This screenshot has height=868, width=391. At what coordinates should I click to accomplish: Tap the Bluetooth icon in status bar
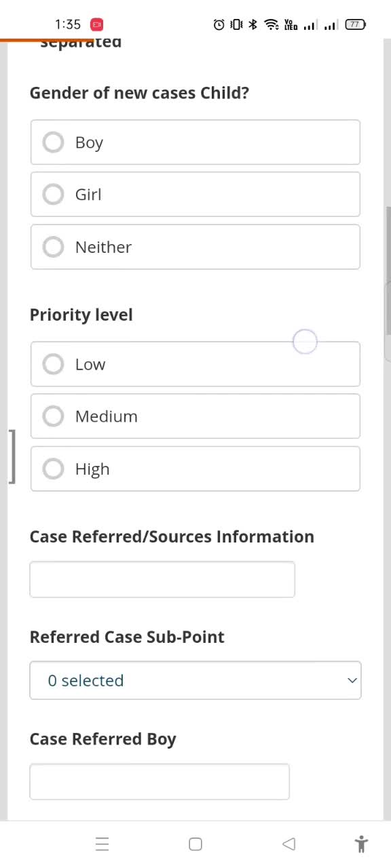point(253,24)
